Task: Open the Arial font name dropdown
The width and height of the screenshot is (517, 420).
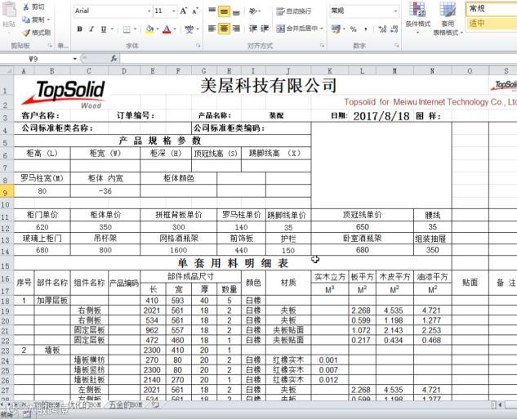Action: 149,11
